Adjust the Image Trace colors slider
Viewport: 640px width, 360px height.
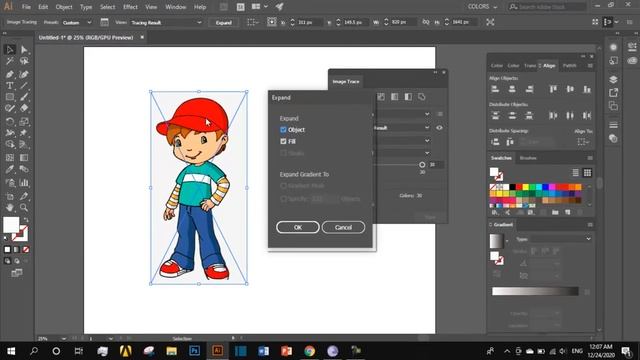point(422,164)
